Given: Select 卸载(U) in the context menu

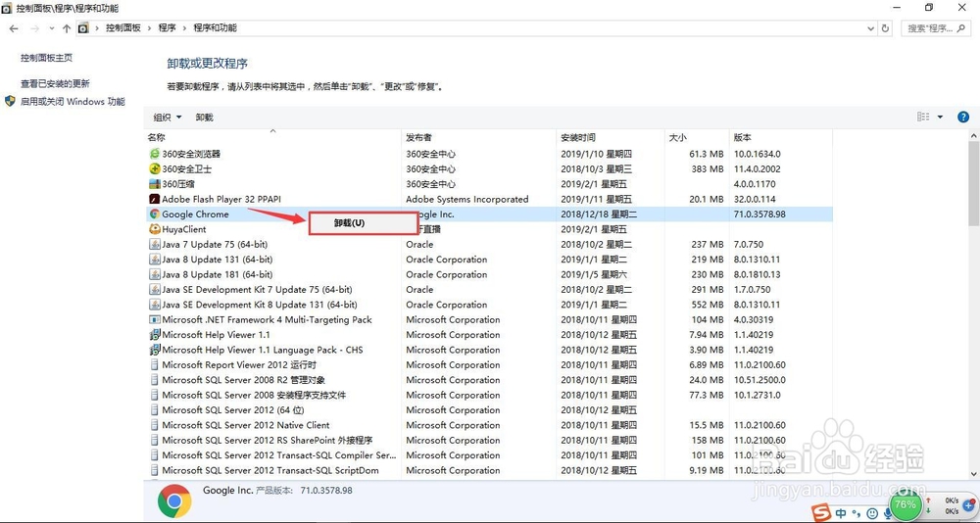Looking at the screenshot, I should click(x=363, y=223).
